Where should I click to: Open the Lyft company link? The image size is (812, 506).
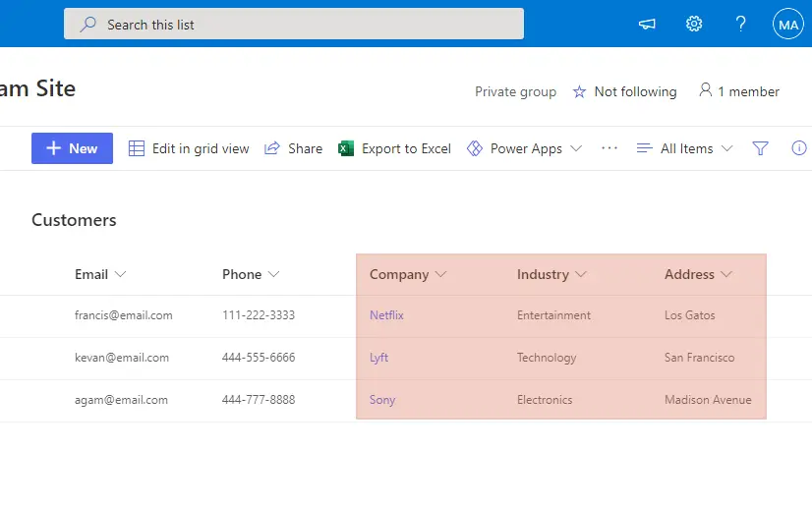(x=378, y=358)
